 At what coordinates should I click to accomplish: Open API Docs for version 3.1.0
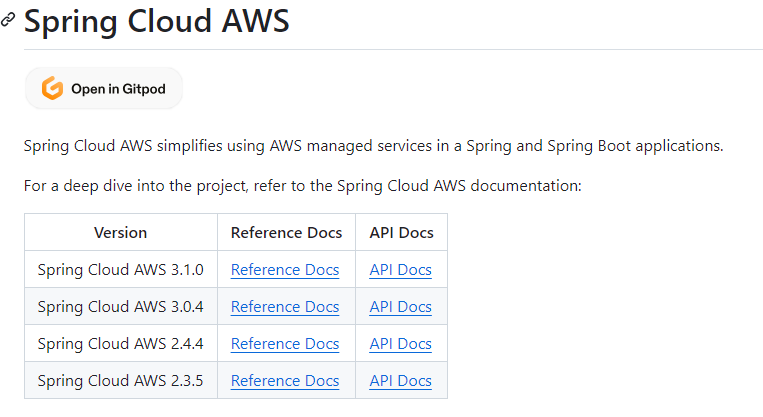click(400, 270)
